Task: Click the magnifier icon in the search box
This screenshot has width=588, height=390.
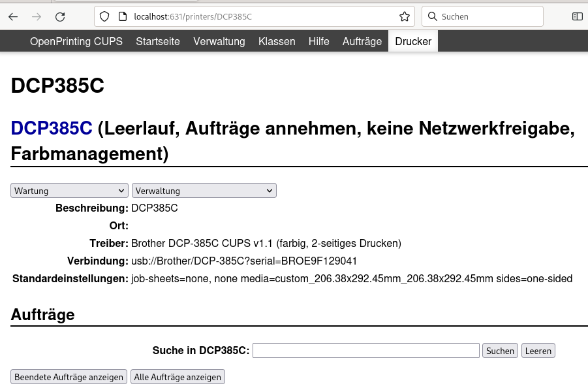Action: (433, 16)
